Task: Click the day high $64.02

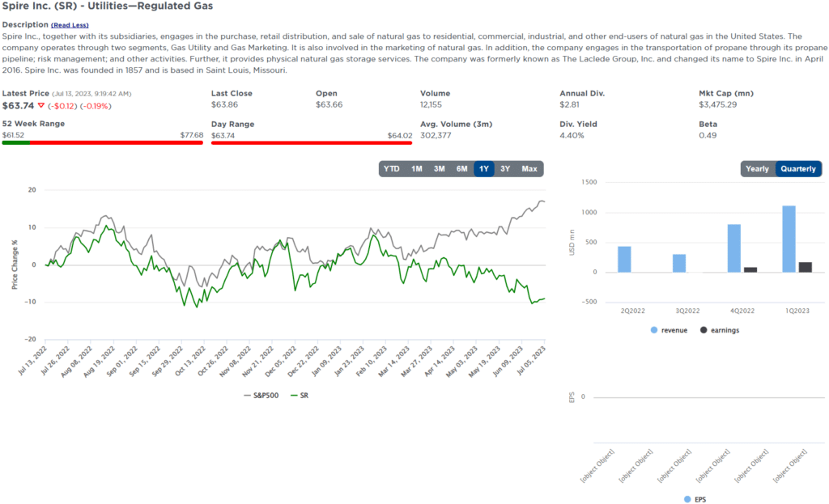Action: point(400,135)
